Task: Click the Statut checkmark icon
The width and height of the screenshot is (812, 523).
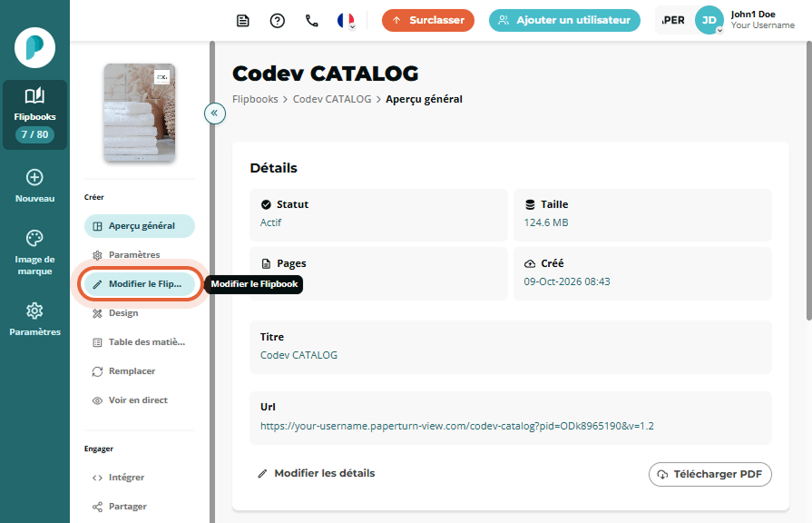Action: [266, 204]
